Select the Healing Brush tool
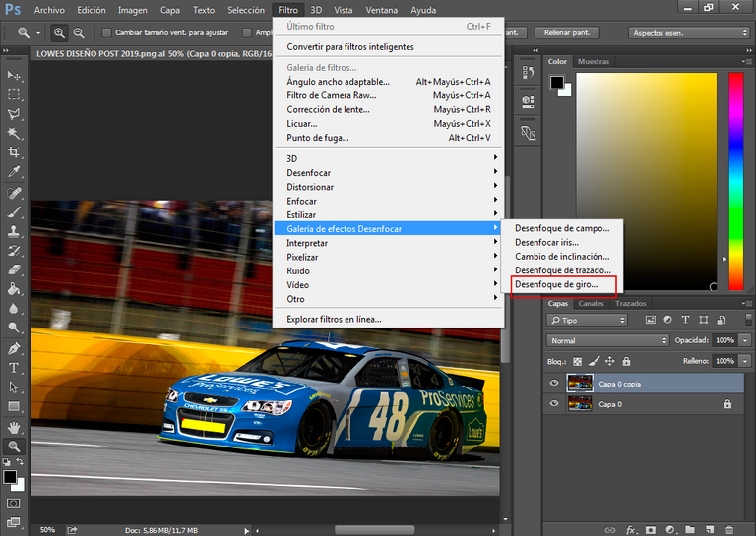756x536 pixels. [14, 193]
